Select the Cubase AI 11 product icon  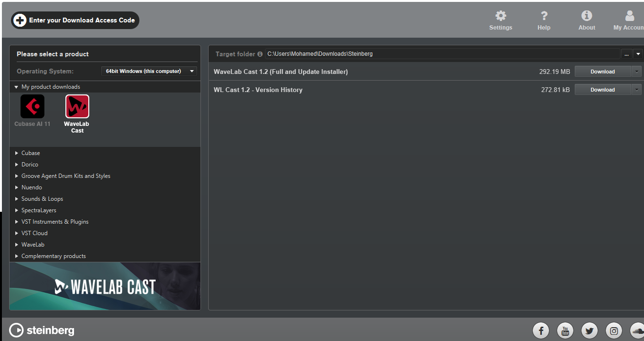(x=32, y=106)
